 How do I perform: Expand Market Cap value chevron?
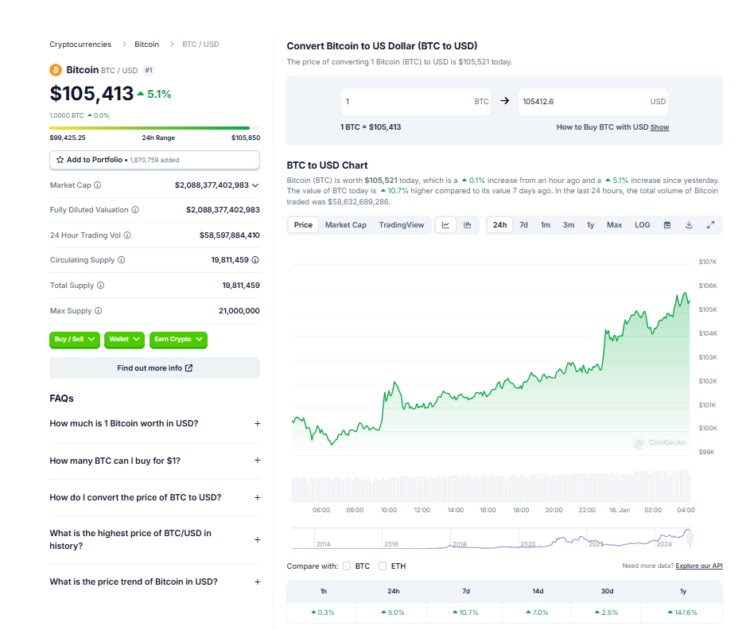click(x=255, y=185)
